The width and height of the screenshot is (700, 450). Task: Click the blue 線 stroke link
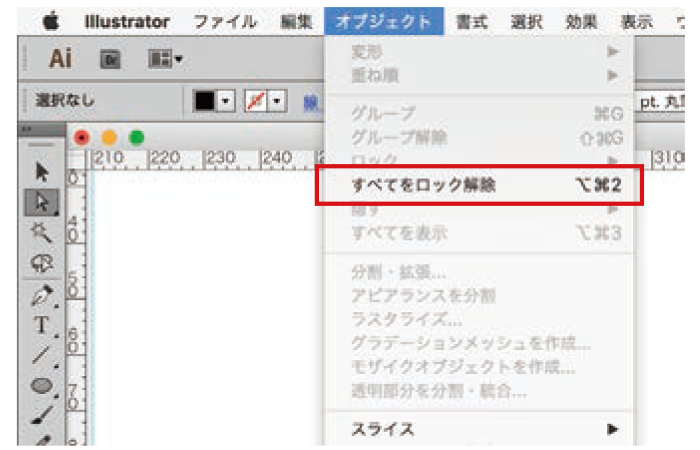click(x=311, y=104)
